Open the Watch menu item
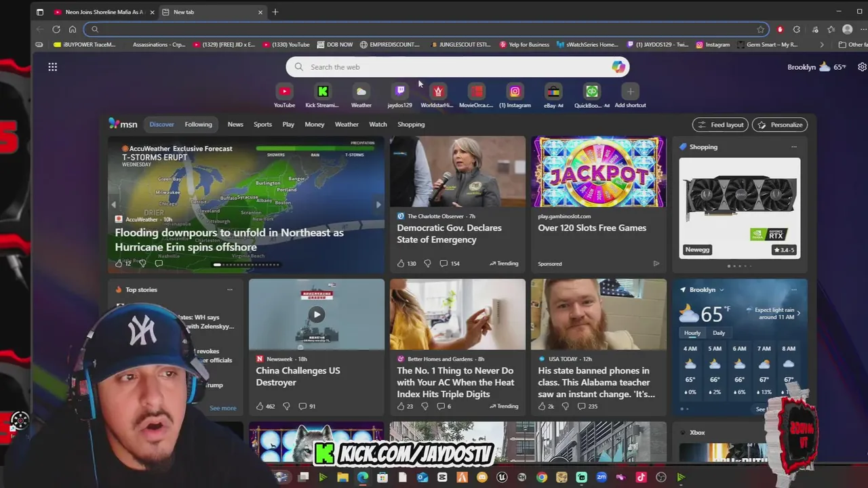 pyautogui.click(x=378, y=125)
